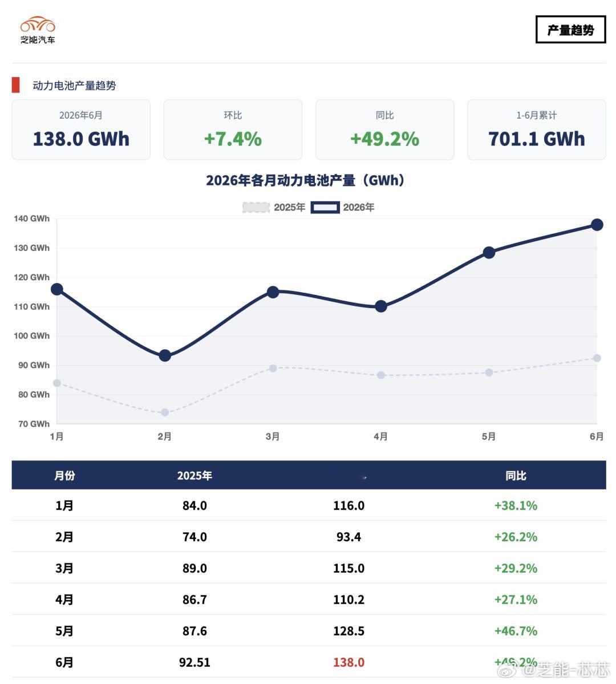
Task: Click the 84.0 cell
Action: coord(194,505)
